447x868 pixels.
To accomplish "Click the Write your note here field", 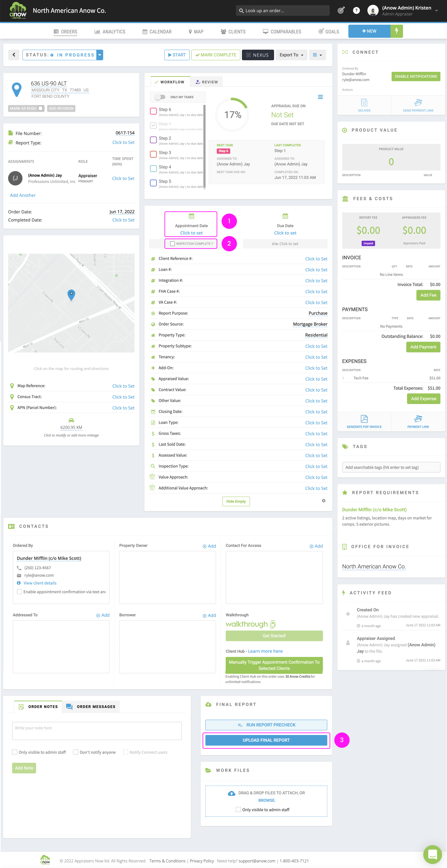I will coord(97,731).
